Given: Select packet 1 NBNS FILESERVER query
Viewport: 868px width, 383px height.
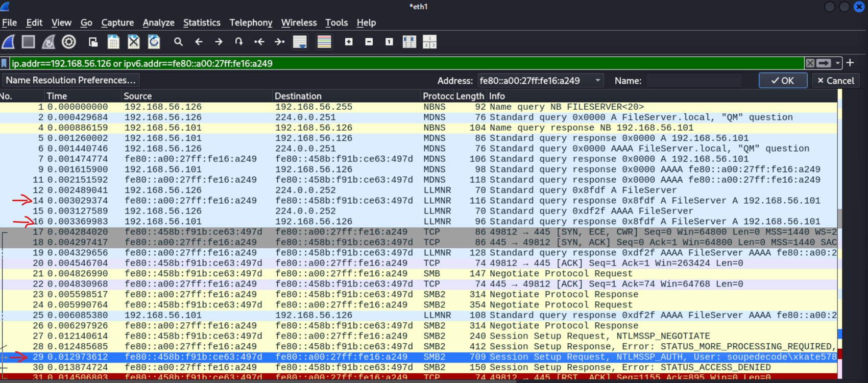Looking at the screenshot, I should coord(419,107).
